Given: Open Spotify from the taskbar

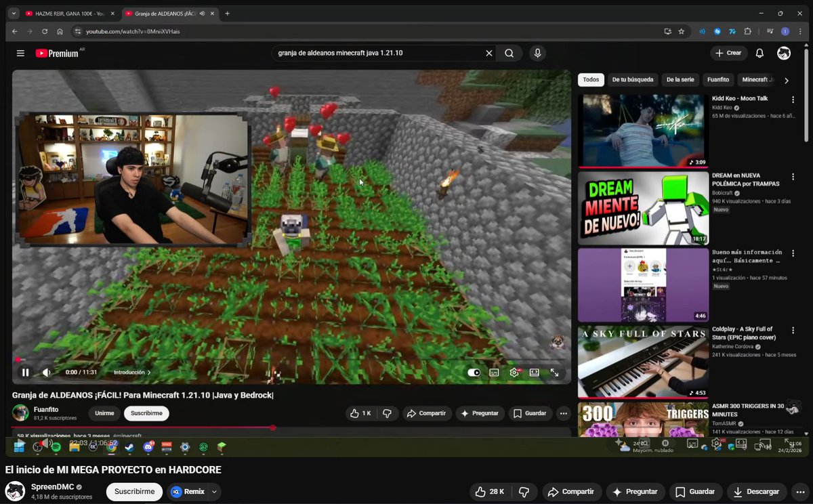Looking at the screenshot, I should point(56,447).
